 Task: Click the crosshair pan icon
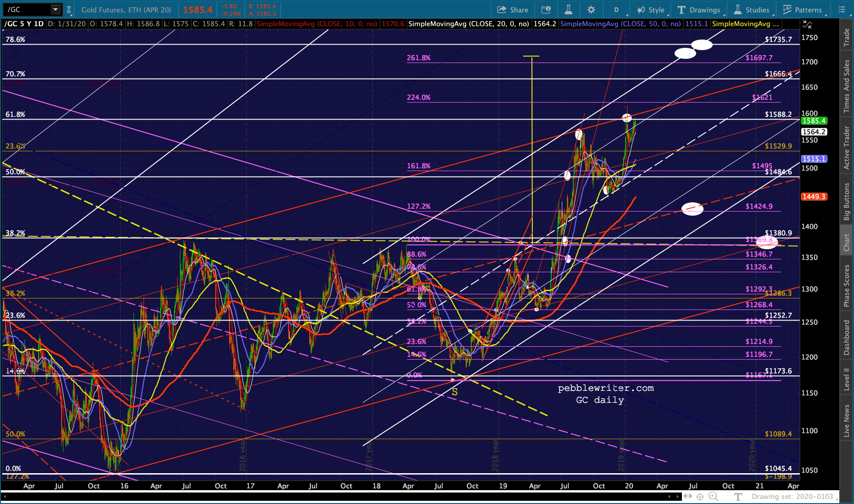[x=700, y=497]
